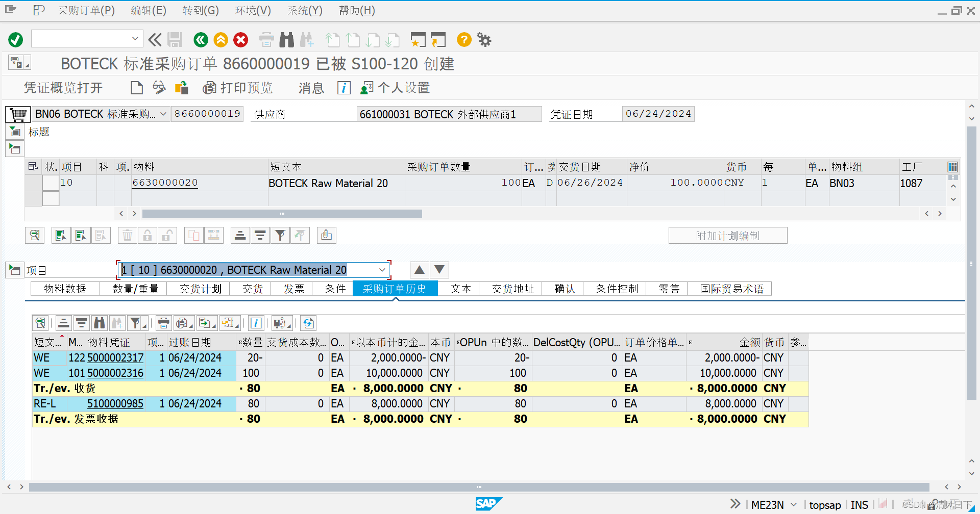Click the Create new session icon
Image resolution: width=980 pixels, height=514 pixels.
pos(418,40)
